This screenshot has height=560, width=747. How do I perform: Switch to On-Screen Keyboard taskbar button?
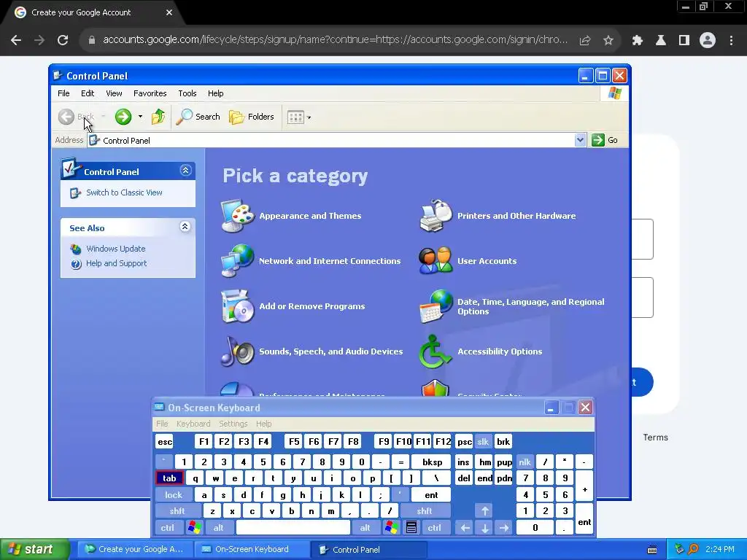pyautogui.click(x=252, y=550)
